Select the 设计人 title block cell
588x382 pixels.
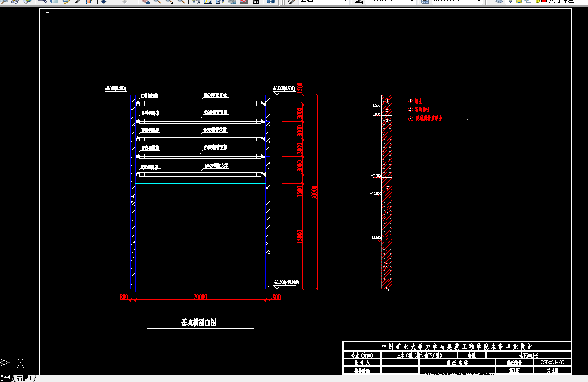tap(362, 363)
